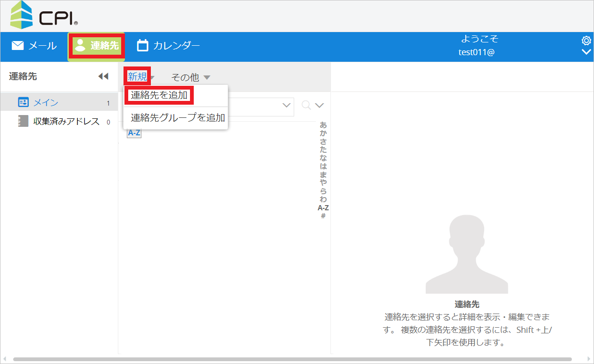Screen dimensions: 594x364
Task: Choose 連絡先を追加 from the menu
Action: [159, 95]
